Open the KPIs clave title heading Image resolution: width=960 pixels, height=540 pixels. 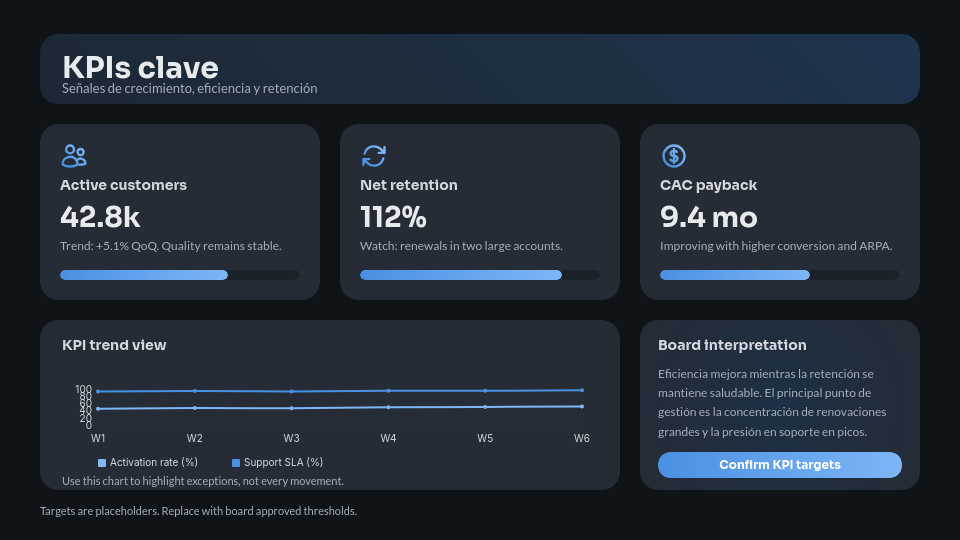140,67
